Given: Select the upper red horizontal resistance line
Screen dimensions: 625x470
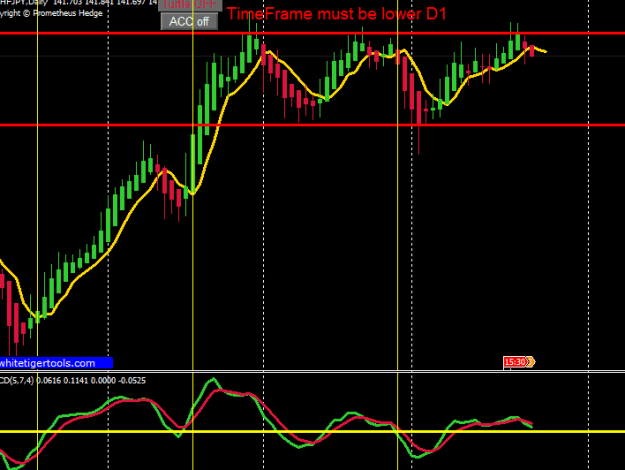Looking at the screenshot, I should (312, 33).
